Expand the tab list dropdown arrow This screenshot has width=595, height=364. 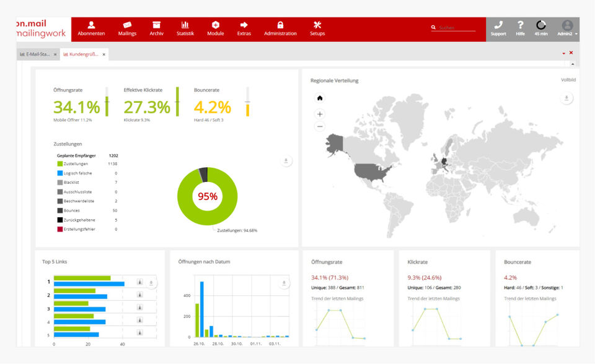tap(563, 54)
